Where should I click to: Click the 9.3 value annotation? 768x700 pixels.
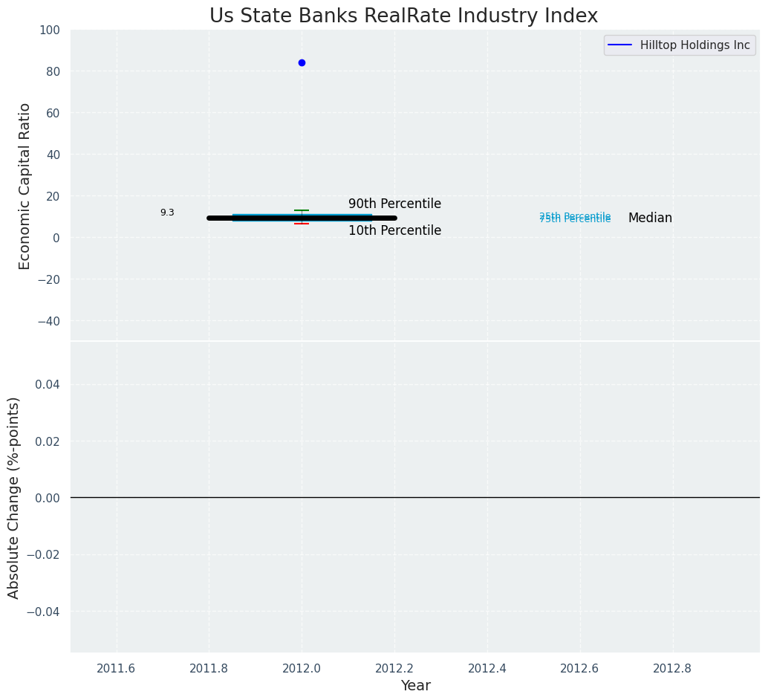167,213
